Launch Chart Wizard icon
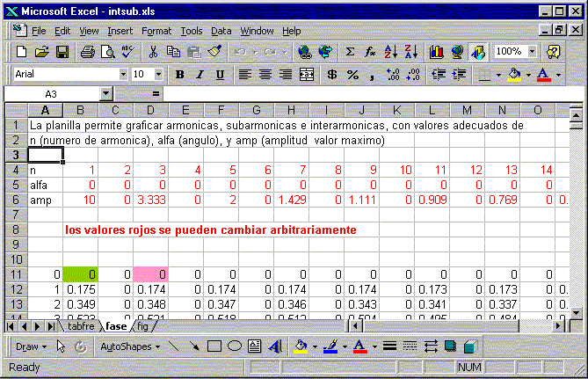Viewport: 588px width, 379px height. 437,52
